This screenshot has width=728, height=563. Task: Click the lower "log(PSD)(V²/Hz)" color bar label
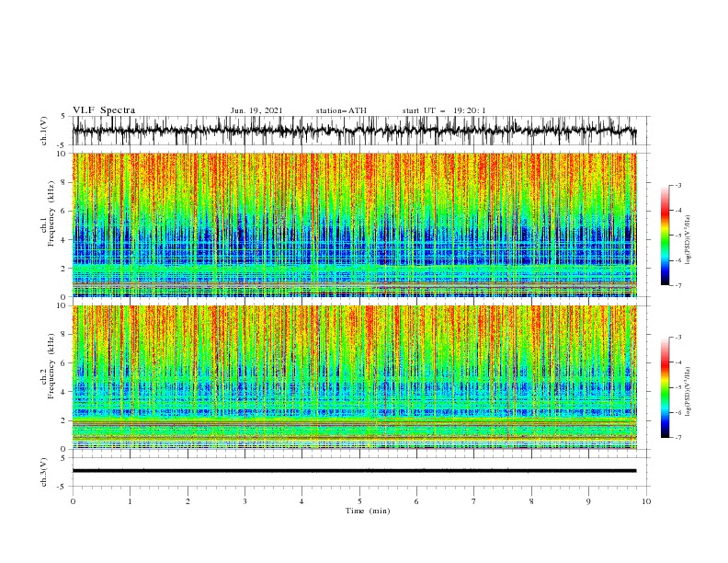pos(688,392)
